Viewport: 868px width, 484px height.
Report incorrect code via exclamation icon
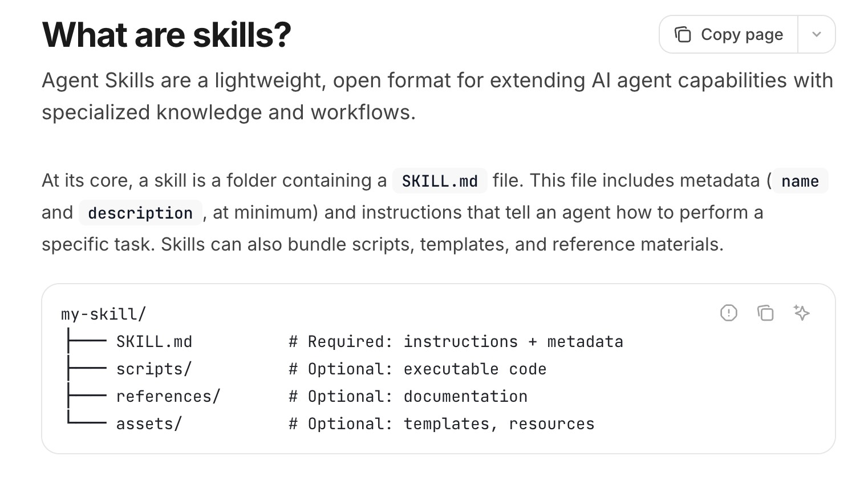[728, 313]
